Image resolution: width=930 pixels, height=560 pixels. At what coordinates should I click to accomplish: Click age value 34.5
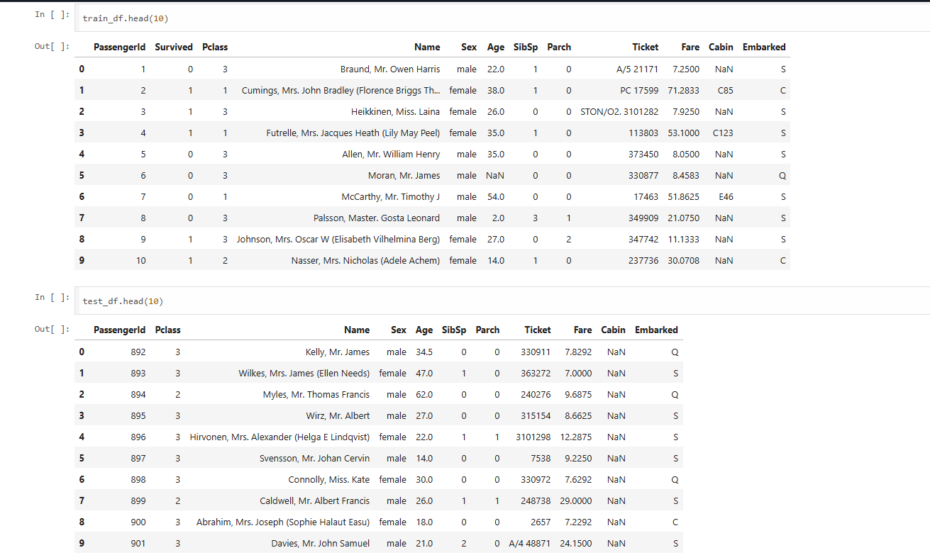pyautogui.click(x=424, y=352)
